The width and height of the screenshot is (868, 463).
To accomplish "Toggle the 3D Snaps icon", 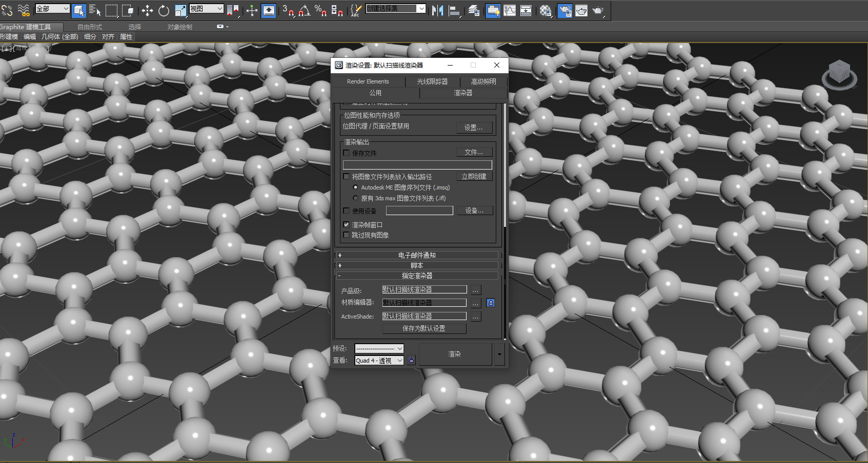I will click(x=288, y=10).
